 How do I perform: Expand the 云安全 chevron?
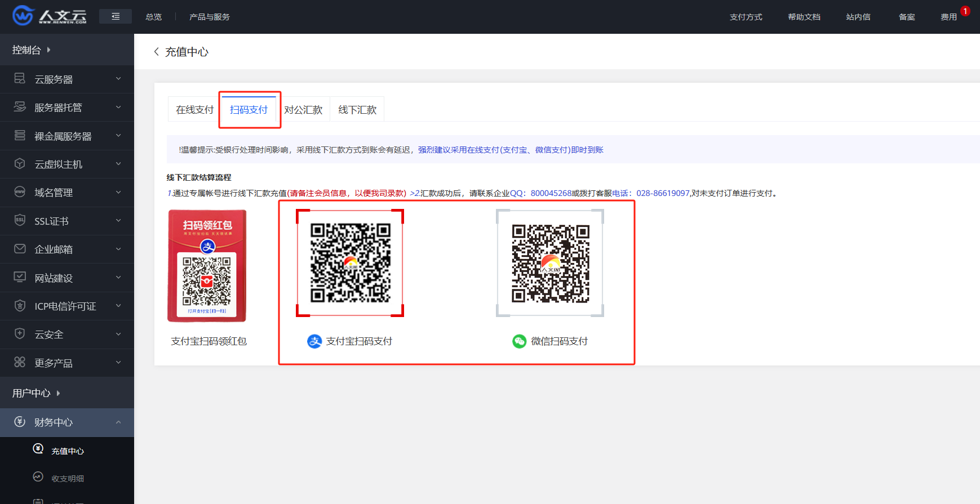click(118, 334)
